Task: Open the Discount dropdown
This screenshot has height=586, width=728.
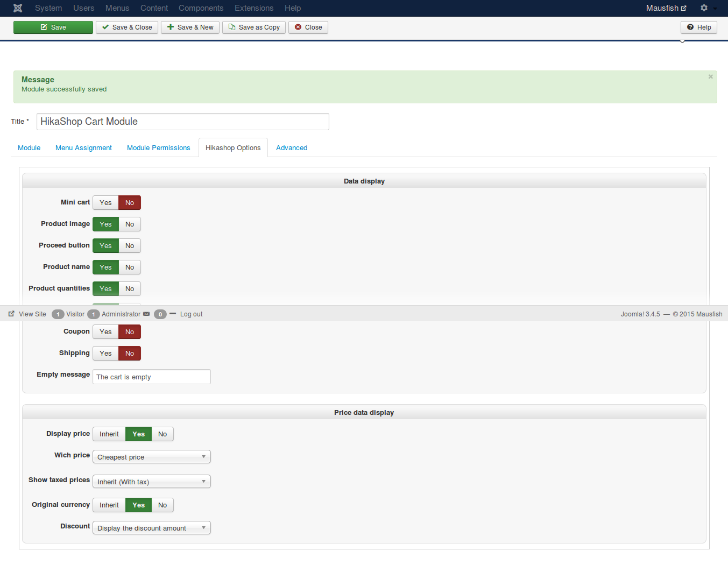Action: (x=152, y=528)
